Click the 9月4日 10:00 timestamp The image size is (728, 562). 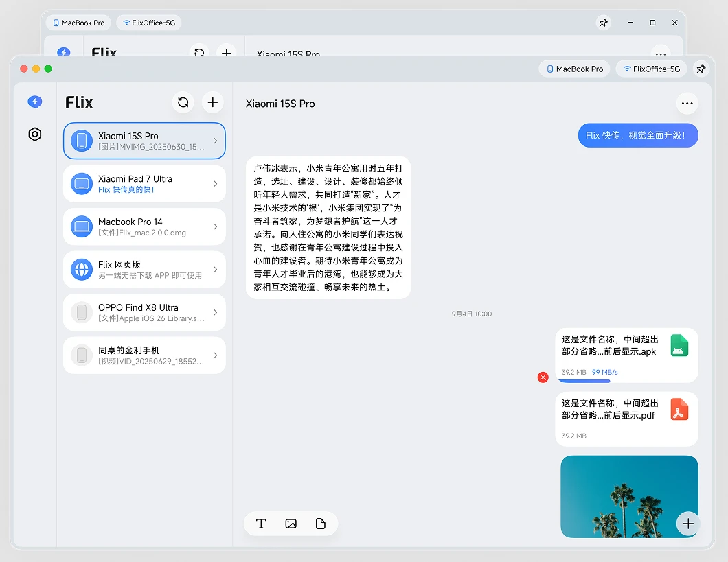[472, 314]
